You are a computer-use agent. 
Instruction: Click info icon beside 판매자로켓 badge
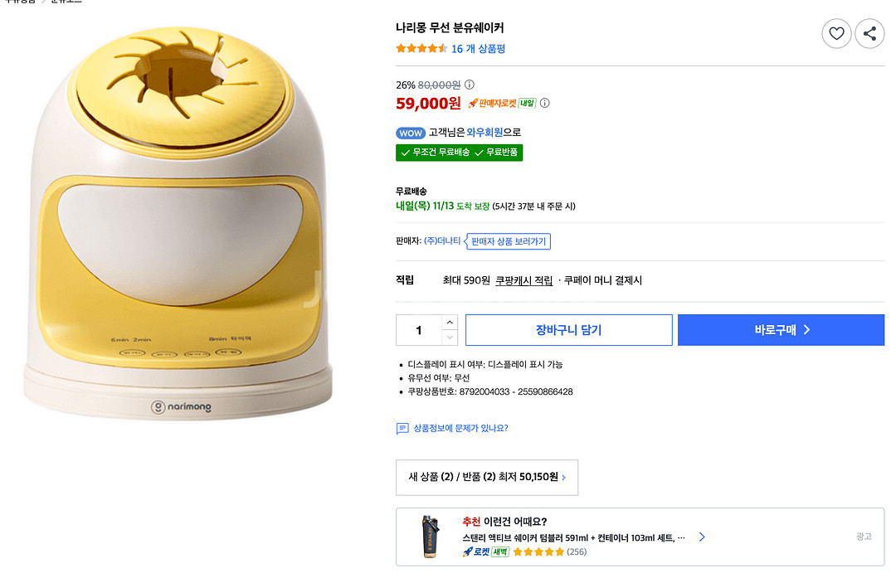click(x=545, y=104)
